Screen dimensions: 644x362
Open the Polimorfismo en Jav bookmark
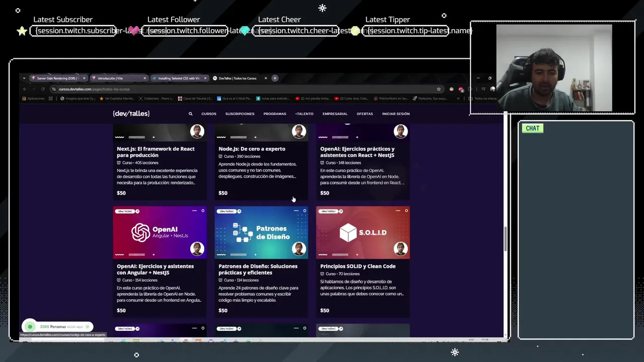pos(391,99)
